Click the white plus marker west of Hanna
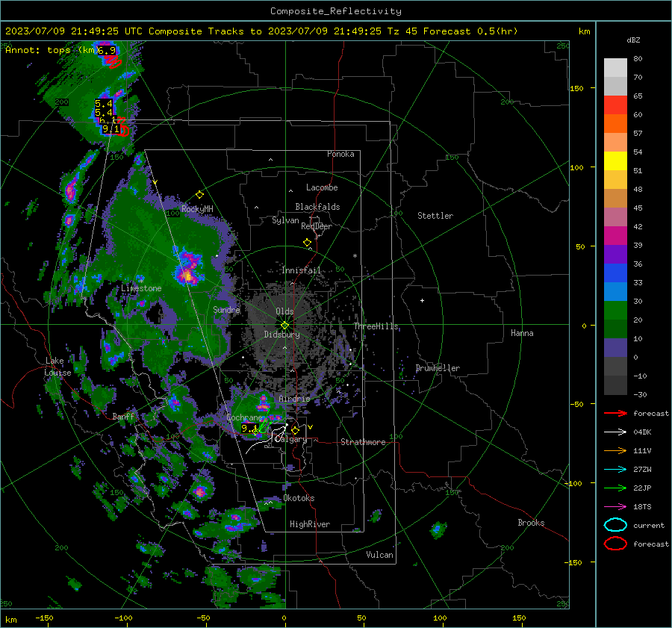Viewport: 672px width, 628px height. click(422, 300)
